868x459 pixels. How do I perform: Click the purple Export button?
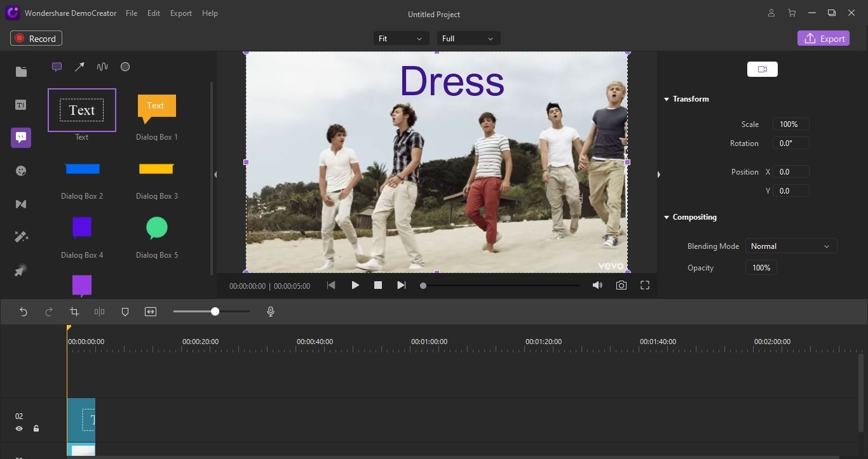pos(824,39)
